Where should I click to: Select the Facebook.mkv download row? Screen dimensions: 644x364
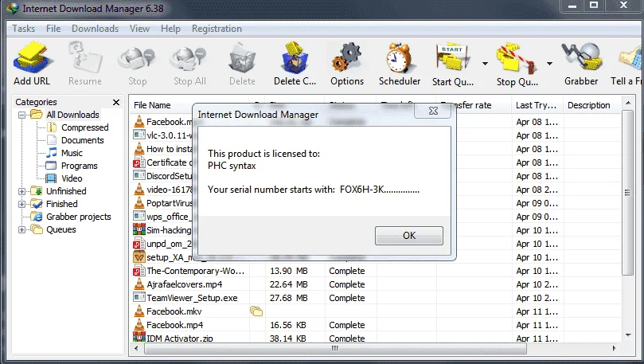(376, 311)
